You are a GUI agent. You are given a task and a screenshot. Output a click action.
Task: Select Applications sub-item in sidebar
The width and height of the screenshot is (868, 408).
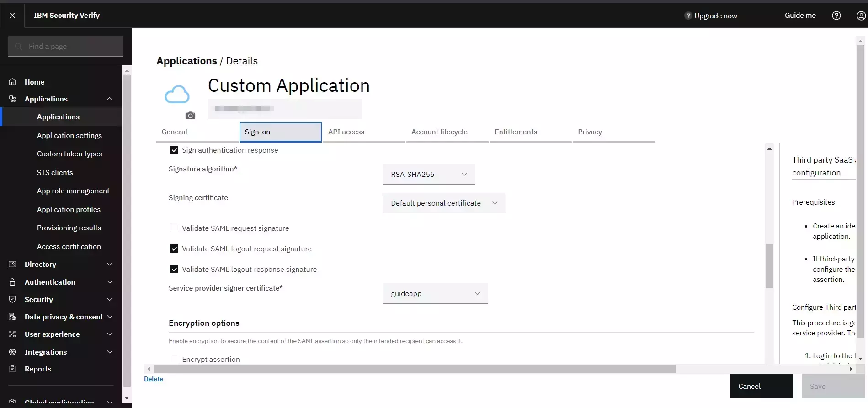(x=62, y=117)
